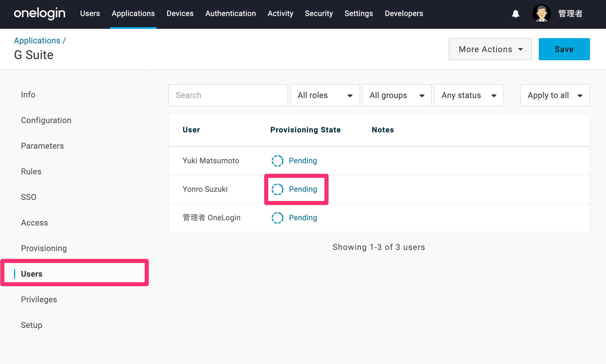This screenshot has height=364, width=606.
Task: Open Pending link for 管理者 OneLogin
Action: click(303, 218)
